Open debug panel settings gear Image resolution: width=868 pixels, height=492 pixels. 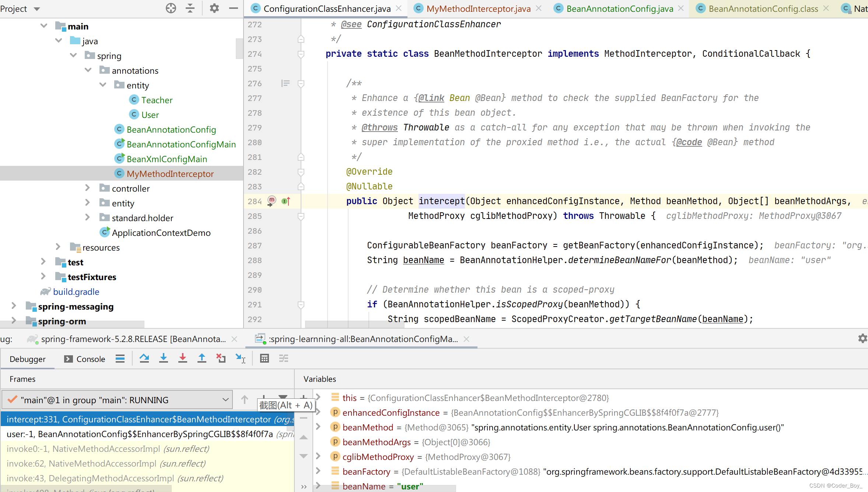(862, 338)
